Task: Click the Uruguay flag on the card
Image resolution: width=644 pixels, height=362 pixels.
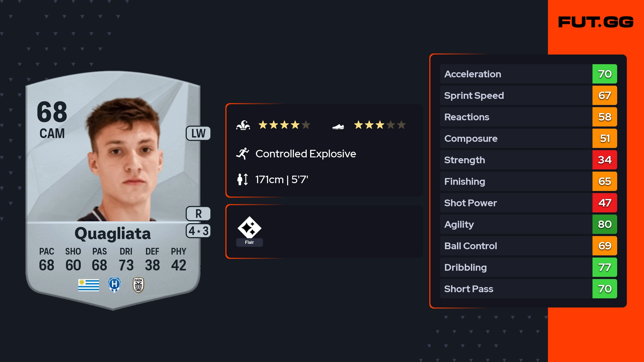Action: click(89, 285)
